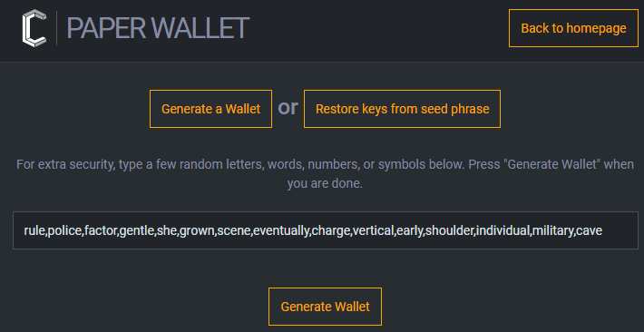Click the "or" text between the two buttons
Image resolution: width=644 pixels, height=332 pixels.
click(288, 108)
